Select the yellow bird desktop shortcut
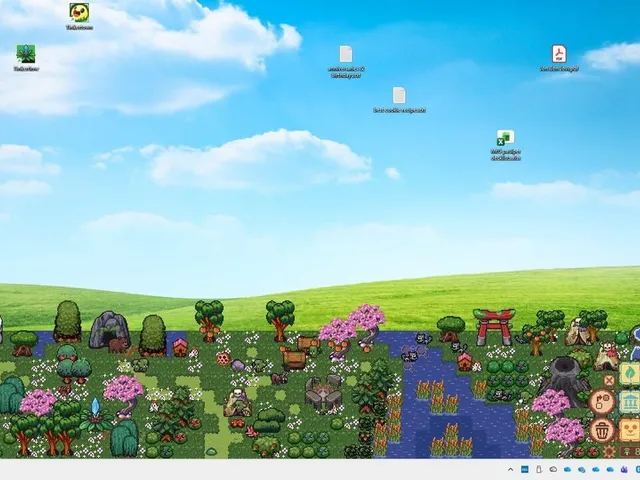The image size is (640, 480). pyautogui.click(x=79, y=17)
